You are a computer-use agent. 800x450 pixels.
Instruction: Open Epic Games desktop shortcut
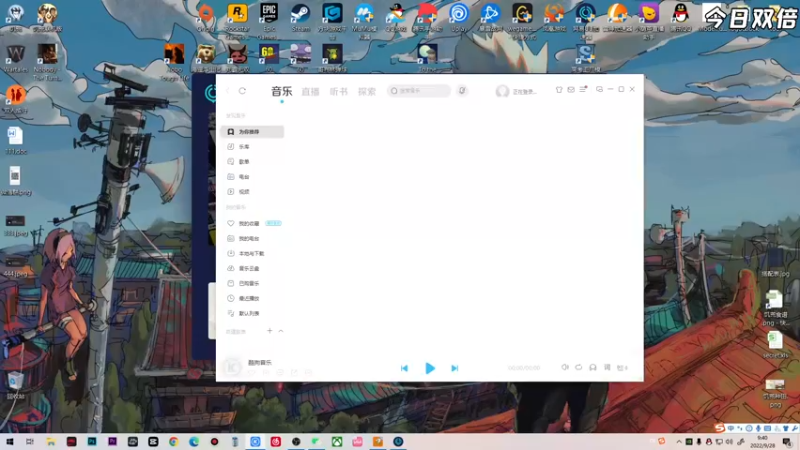click(x=269, y=20)
